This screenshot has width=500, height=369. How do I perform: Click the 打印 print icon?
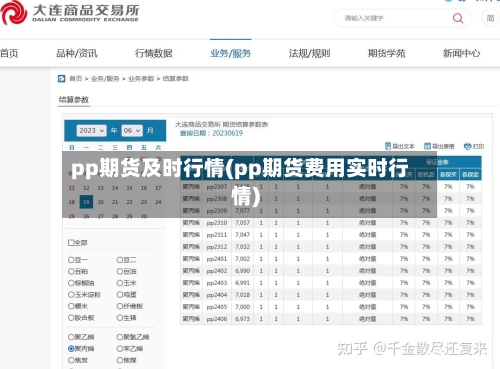(x=467, y=146)
